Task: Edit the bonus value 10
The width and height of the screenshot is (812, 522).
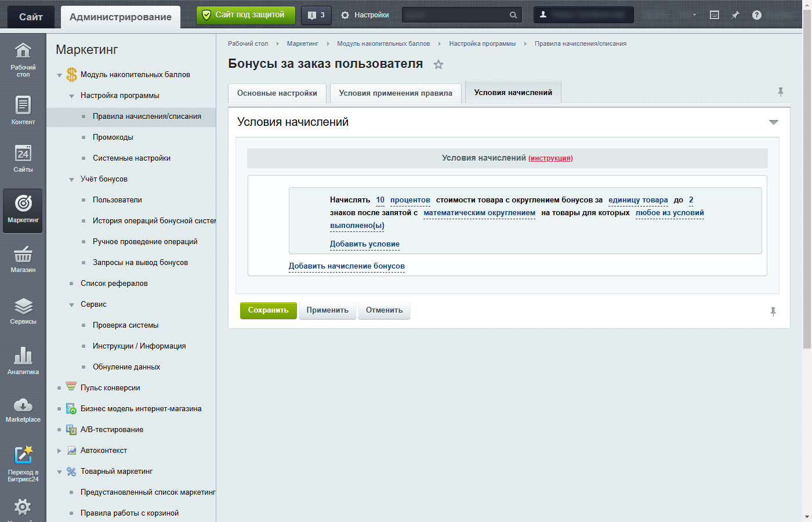Action: click(380, 200)
